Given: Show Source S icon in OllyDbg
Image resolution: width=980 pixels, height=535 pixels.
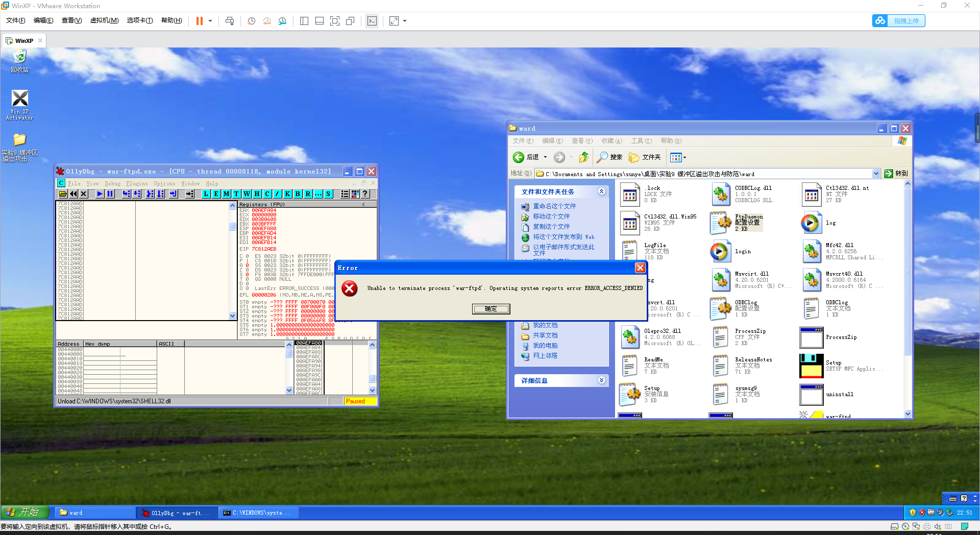Looking at the screenshot, I should 328,194.
